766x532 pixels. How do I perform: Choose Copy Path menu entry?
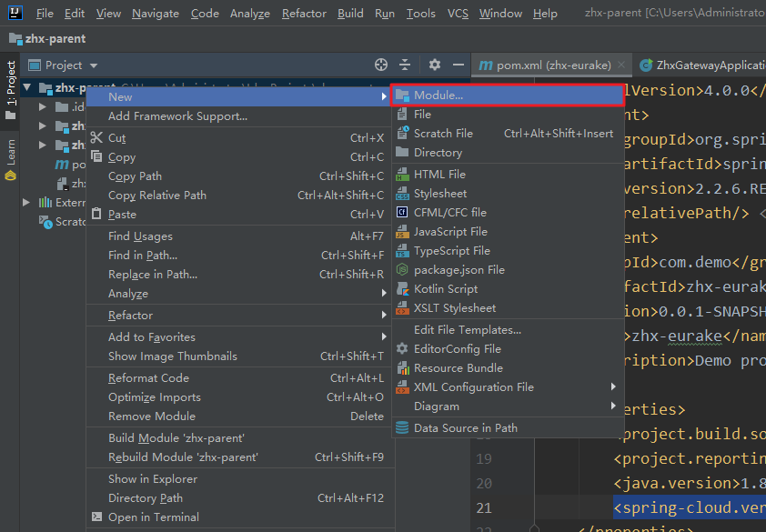click(x=240, y=176)
